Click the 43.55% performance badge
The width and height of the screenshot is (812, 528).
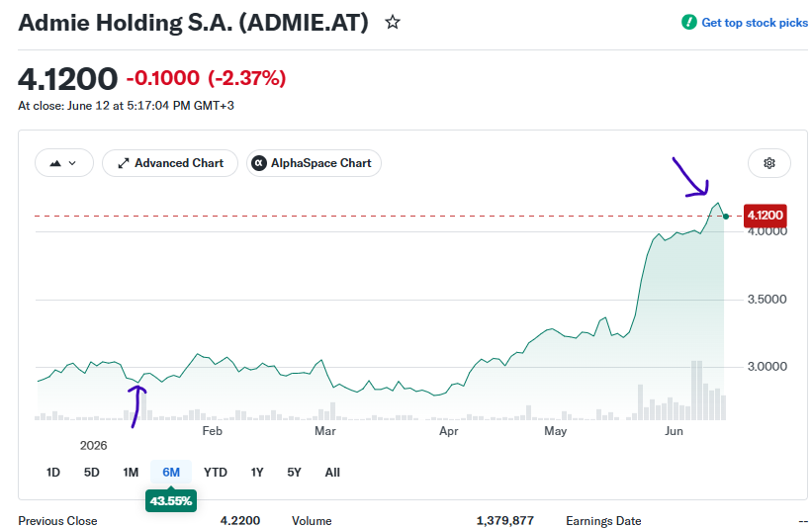[171, 500]
